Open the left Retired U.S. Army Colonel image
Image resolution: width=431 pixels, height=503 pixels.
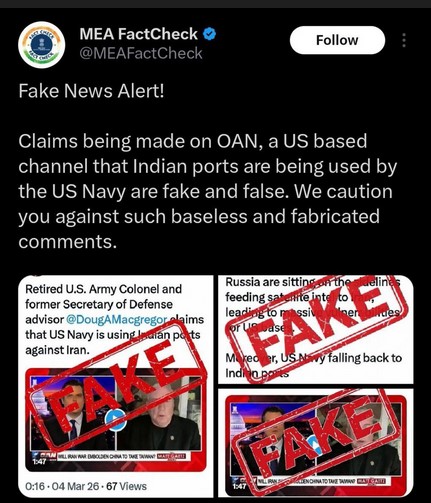point(116,386)
